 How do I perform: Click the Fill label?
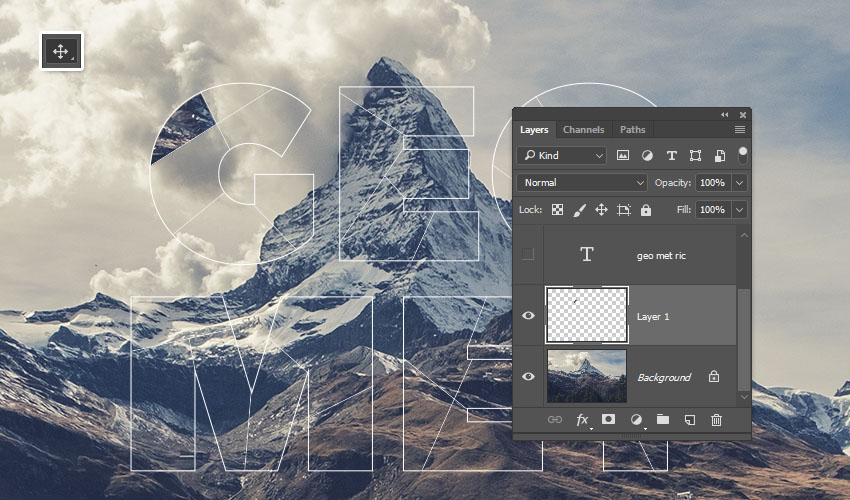[684, 210]
